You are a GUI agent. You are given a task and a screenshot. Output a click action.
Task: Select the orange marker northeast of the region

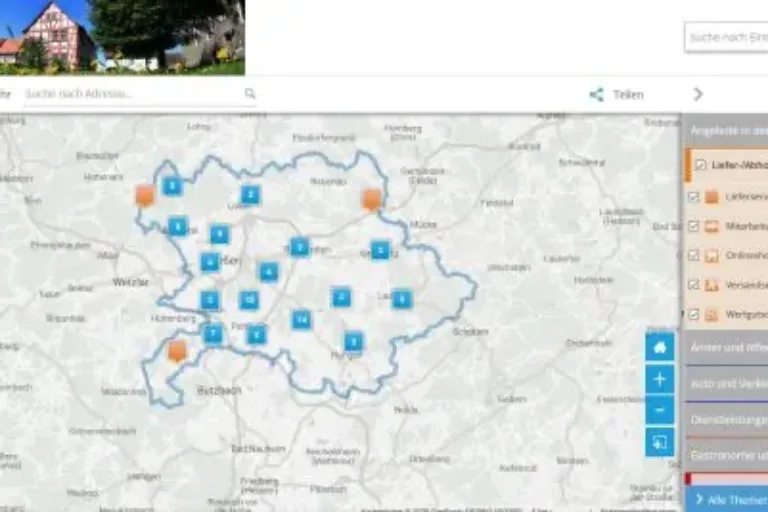[372, 199]
